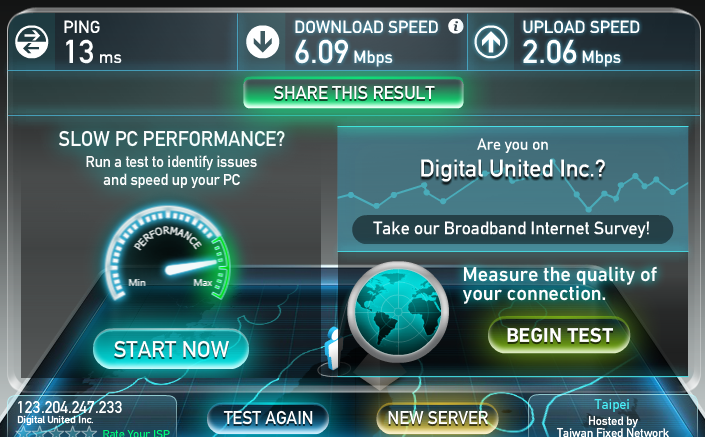Click Test Again to rerun speed test
Viewport: 705px width, 437px height.
pos(268,418)
